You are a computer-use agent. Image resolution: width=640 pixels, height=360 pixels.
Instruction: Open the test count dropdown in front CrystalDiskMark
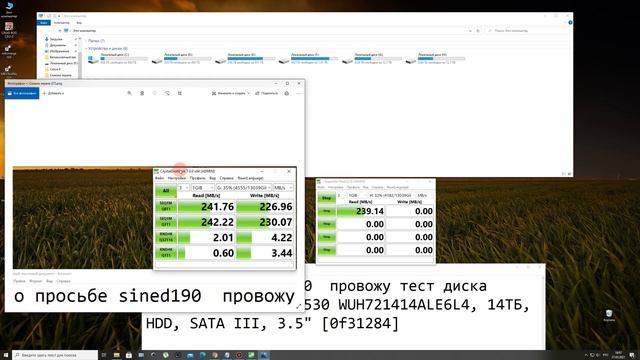click(184, 187)
